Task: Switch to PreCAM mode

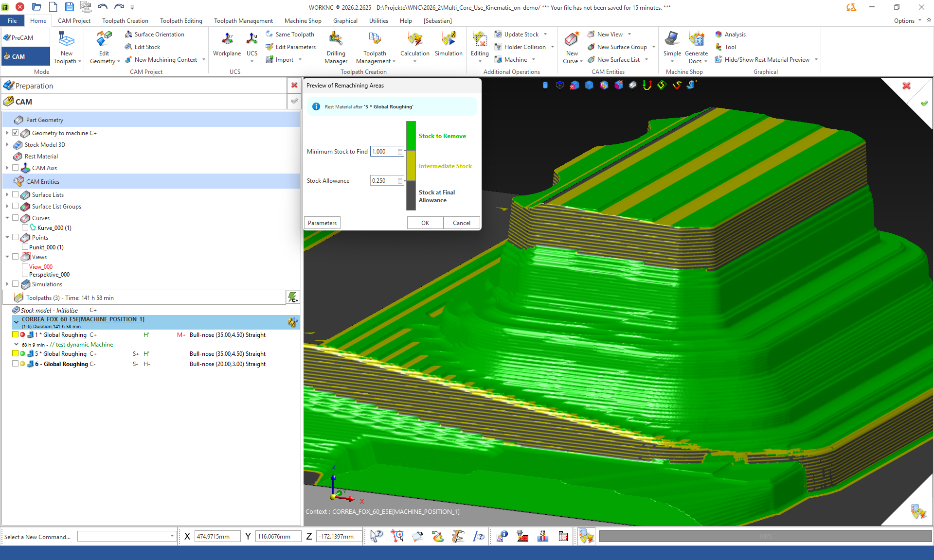Action: [x=25, y=37]
